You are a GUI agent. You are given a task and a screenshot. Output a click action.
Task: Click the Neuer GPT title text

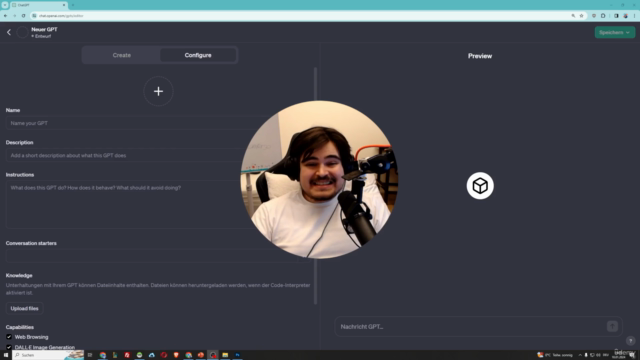pyautogui.click(x=44, y=29)
